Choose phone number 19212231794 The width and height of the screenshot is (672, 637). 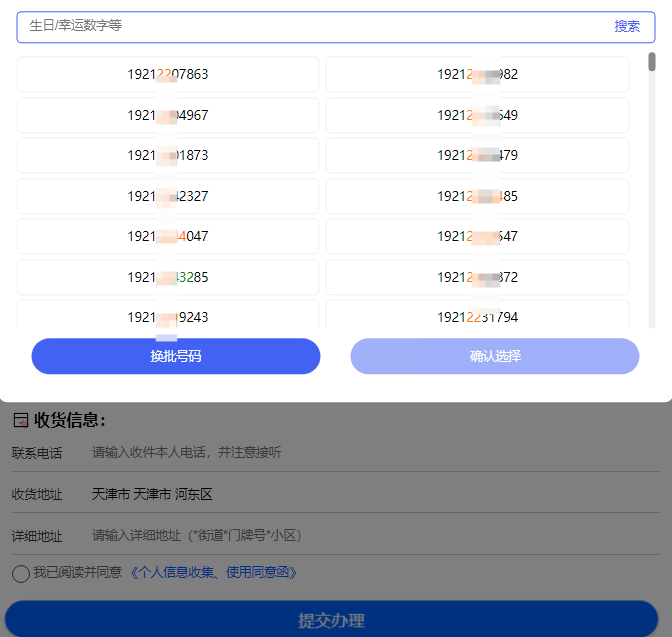[x=477, y=315]
